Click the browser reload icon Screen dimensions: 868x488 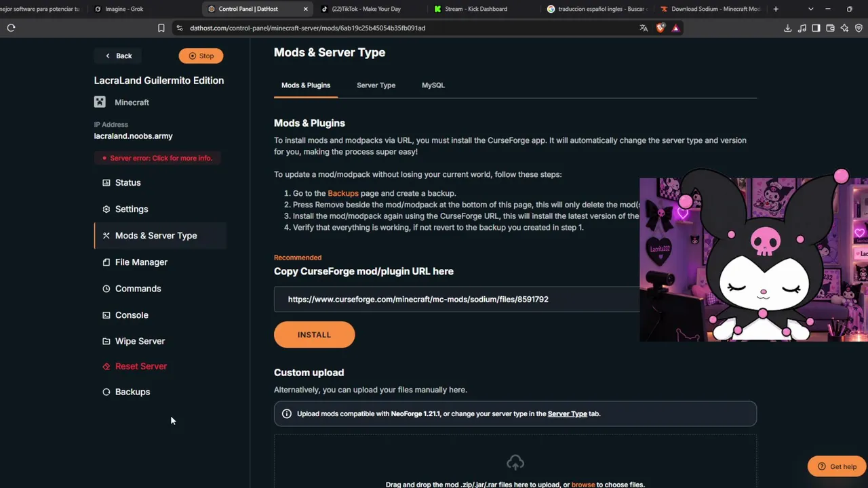11,28
